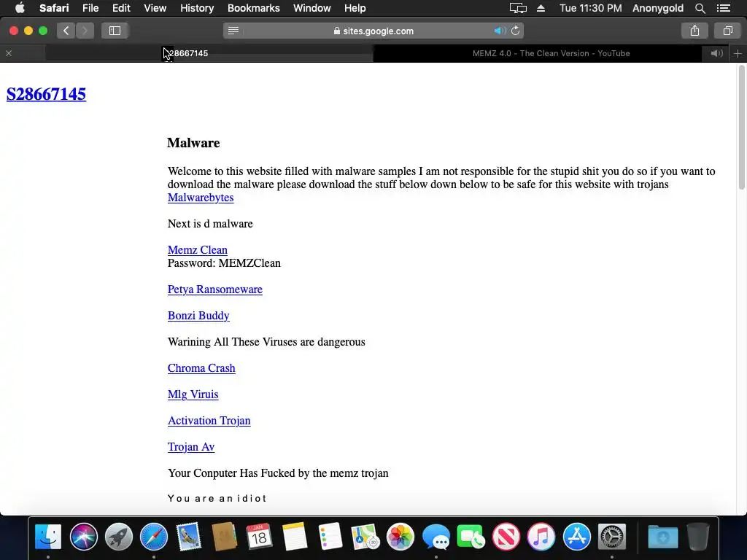747x560 pixels.
Task: Click the sites.google.com address field
Action: [373, 31]
